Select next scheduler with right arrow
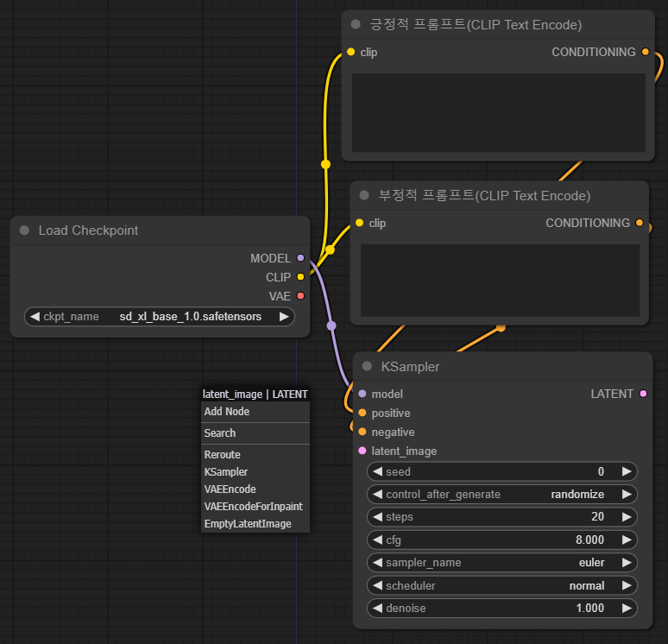The width and height of the screenshot is (668, 644). tap(627, 585)
